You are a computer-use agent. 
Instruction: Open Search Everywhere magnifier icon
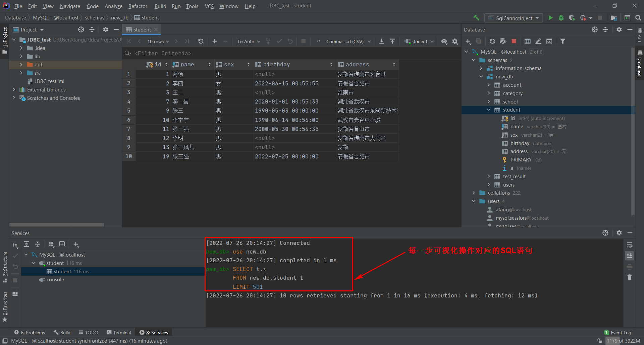pos(638,18)
